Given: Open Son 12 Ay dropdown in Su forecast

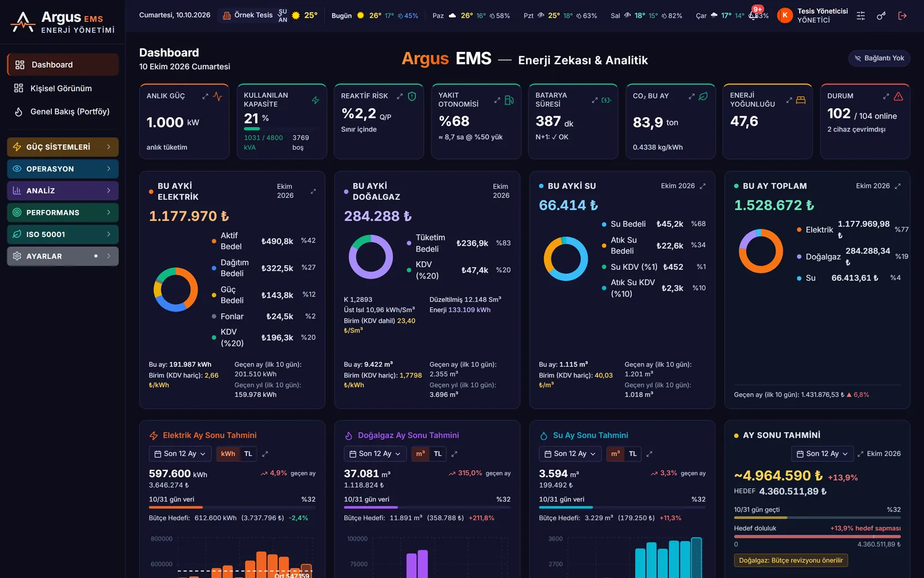Looking at the screenshot, I should click(571, 454).
